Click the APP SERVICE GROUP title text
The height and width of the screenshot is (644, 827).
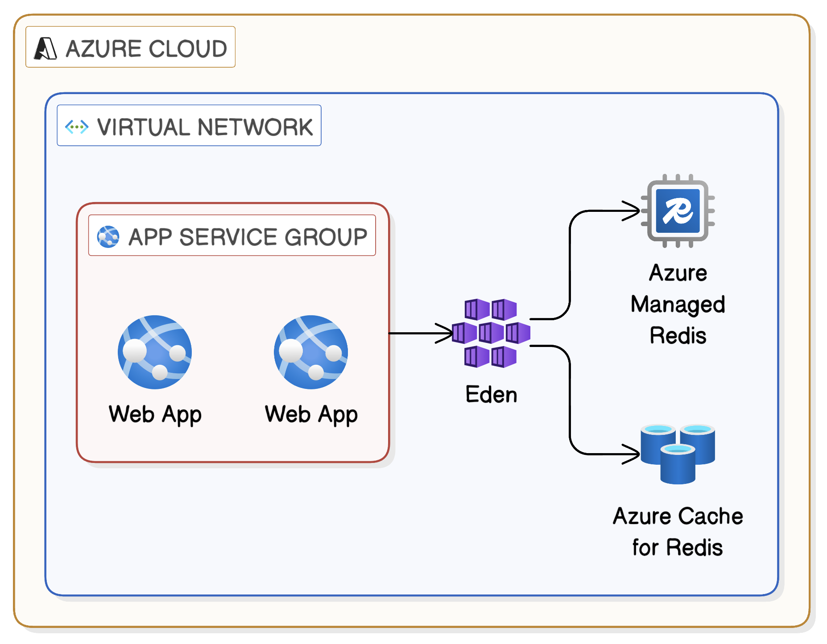click(x=248, y=236)
